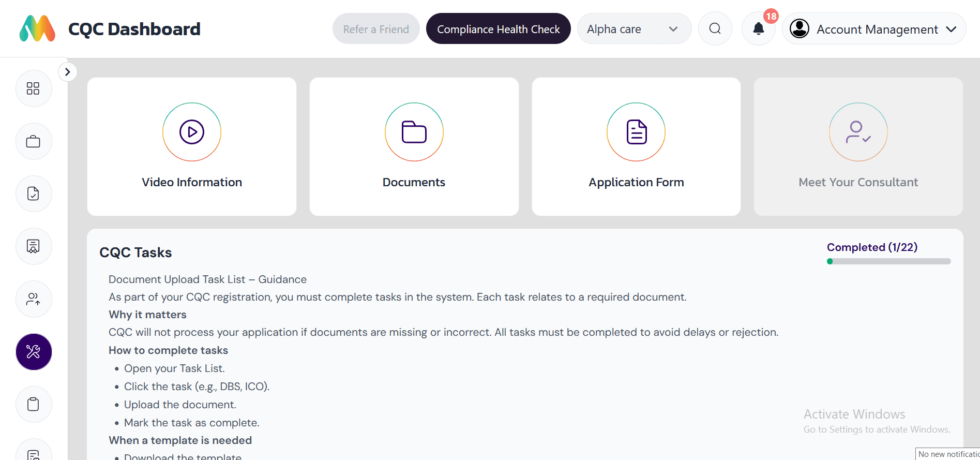This screenshot has height=460, width=980.
Task: Open the Alpha care dropdown
Action: (x=634, y=29)
